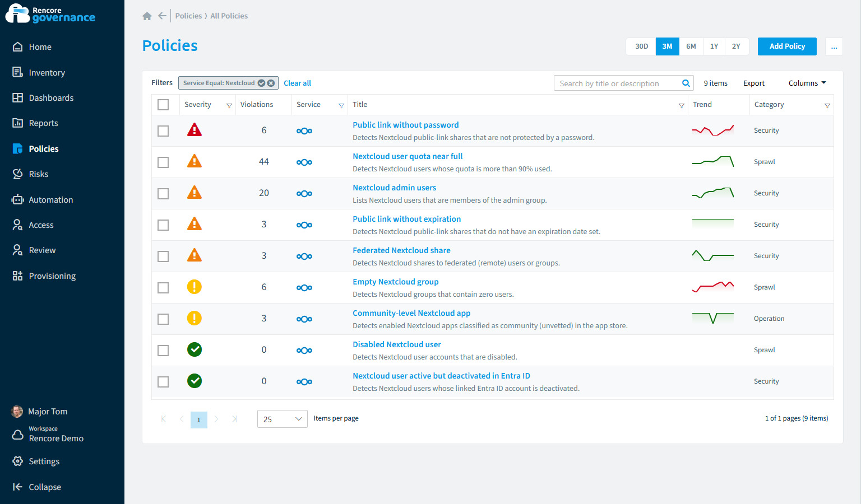Click warning icon for Nextcloud user quota near full
Image resolution: width=861 pixels, height=504 pixels.
coord(195,161)
